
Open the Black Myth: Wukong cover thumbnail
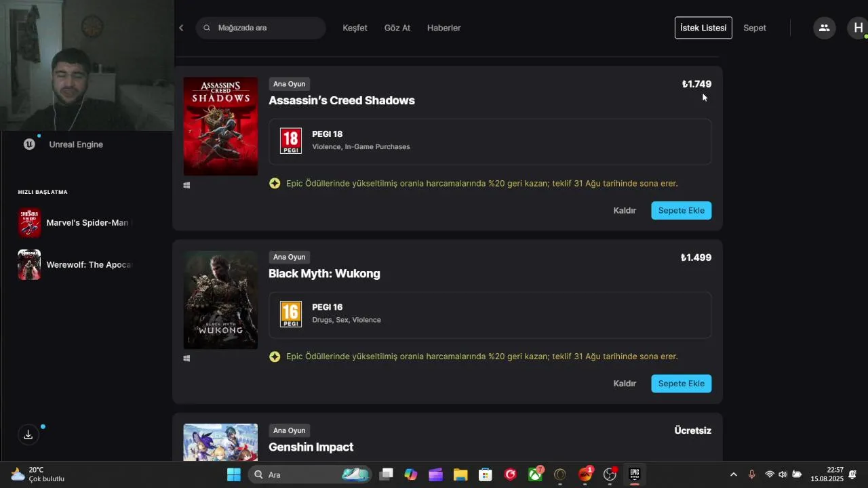pyautogui.click(x=220, y=300)
